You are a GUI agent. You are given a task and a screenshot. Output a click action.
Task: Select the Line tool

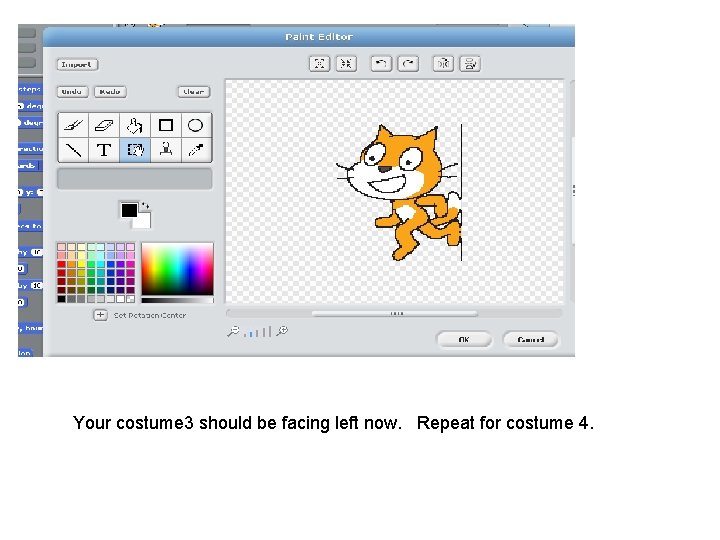[x=73, y=150]
